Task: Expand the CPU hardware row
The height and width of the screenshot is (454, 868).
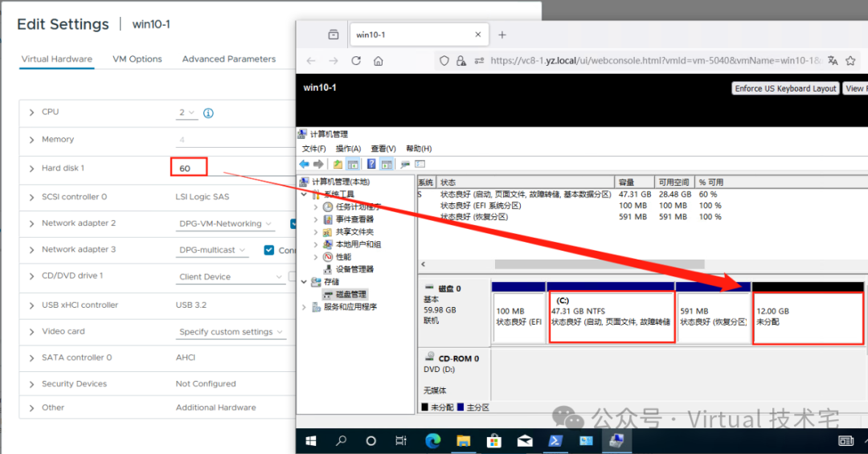Action: tap(31, 112)
